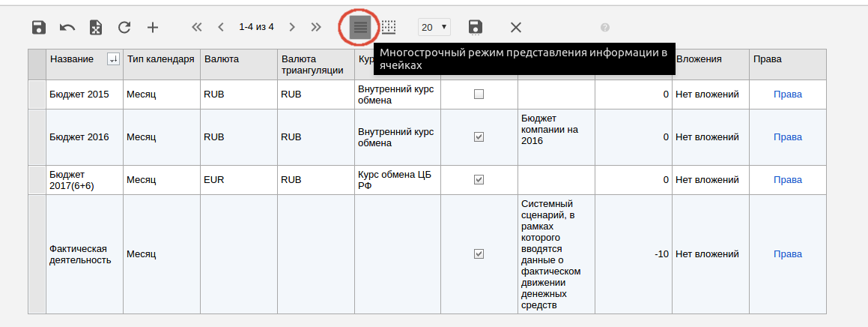
Task: Click the Название column header
Action: [x=85, y=64]
